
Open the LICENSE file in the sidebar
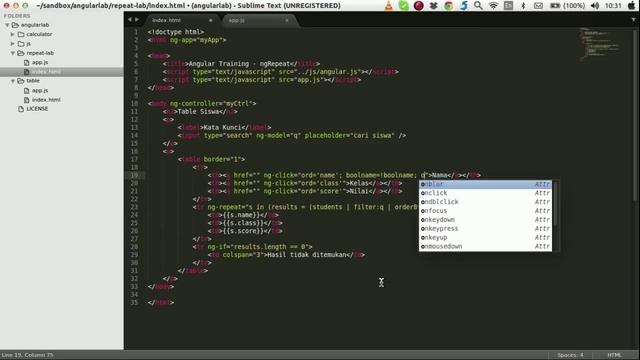[37, 109]
